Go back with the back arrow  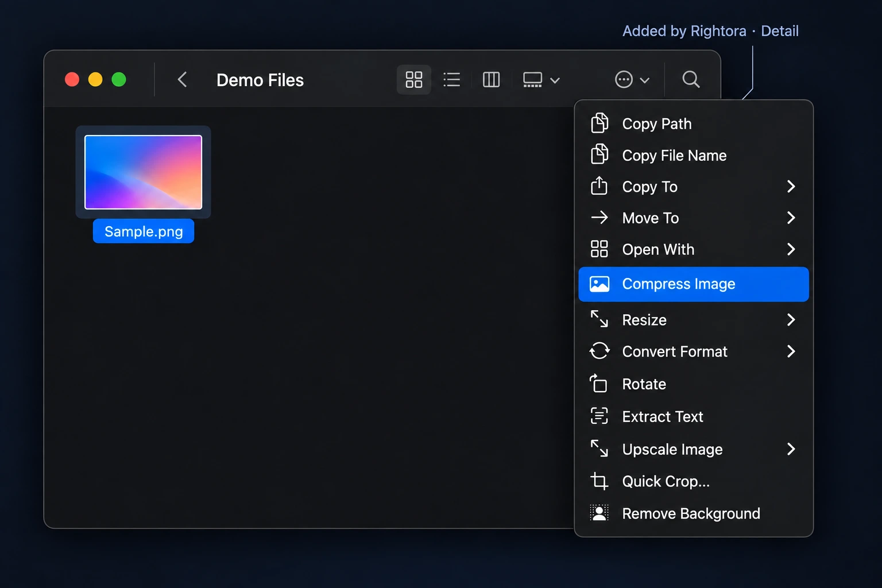pyautogui.click(x=182, y=79)
